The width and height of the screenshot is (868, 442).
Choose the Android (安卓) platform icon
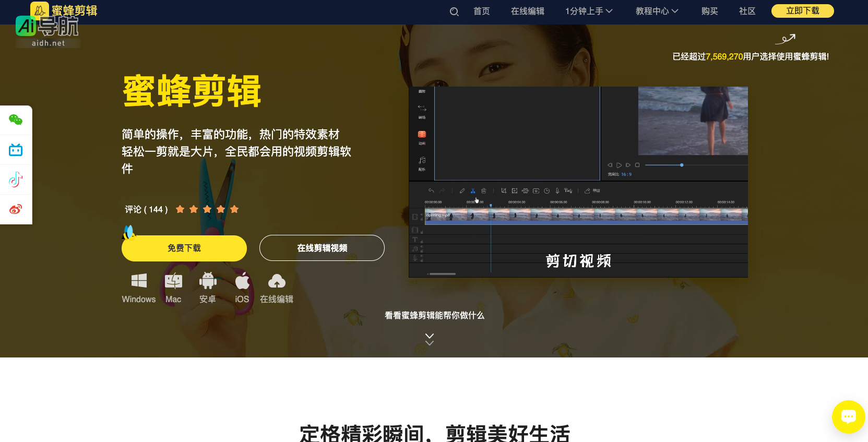coord(208,281)
